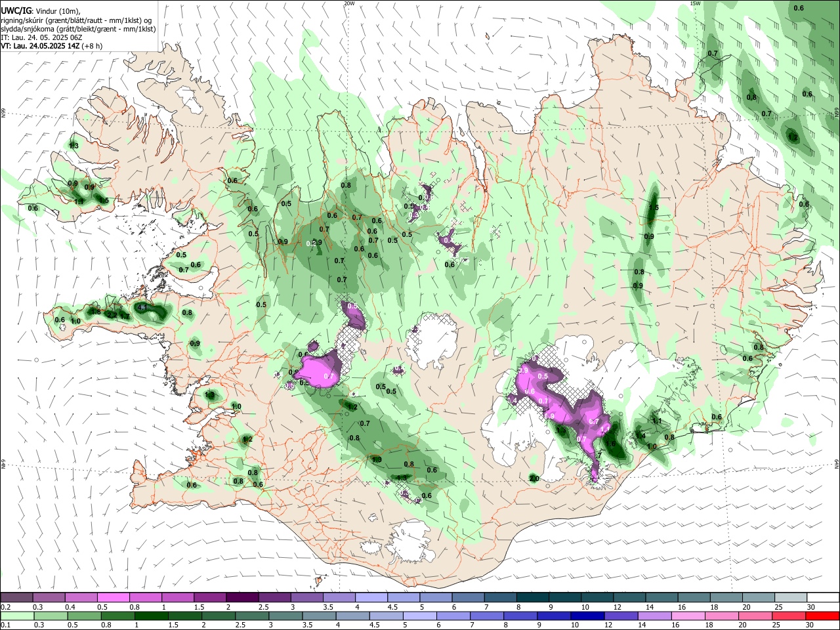The image size is (840, 630).
Task: Select the dark teal 8 swatch, upper scale
Action: [532, 597]
